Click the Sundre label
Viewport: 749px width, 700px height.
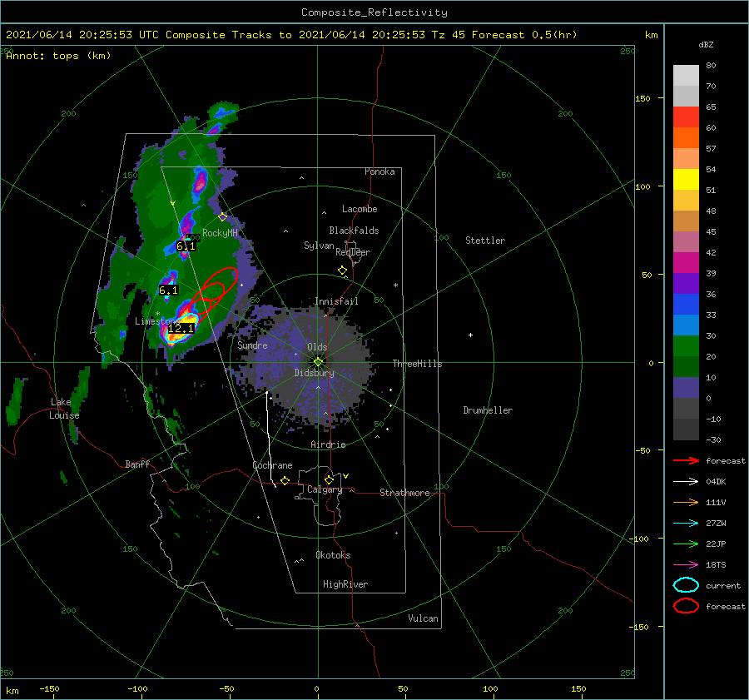[x=253, y=345]
